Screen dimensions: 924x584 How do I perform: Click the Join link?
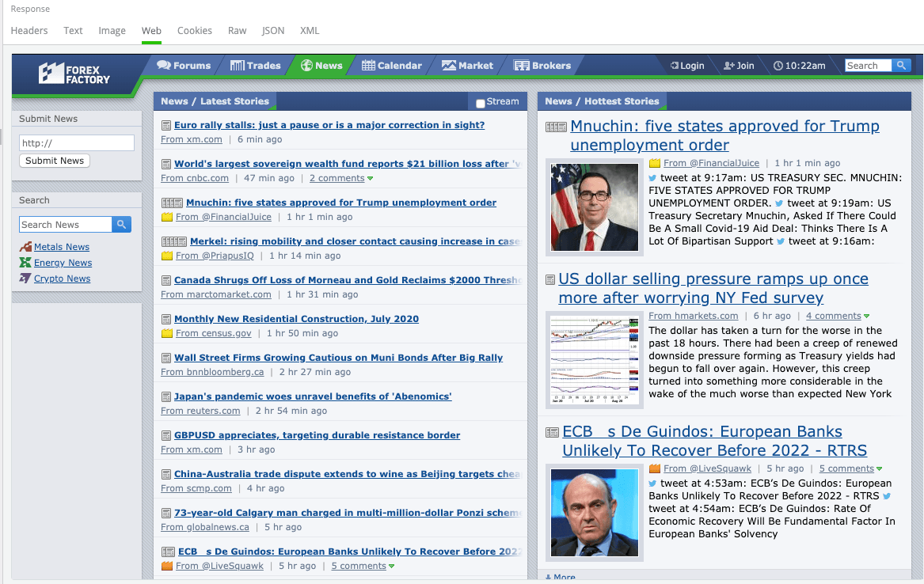739,66
